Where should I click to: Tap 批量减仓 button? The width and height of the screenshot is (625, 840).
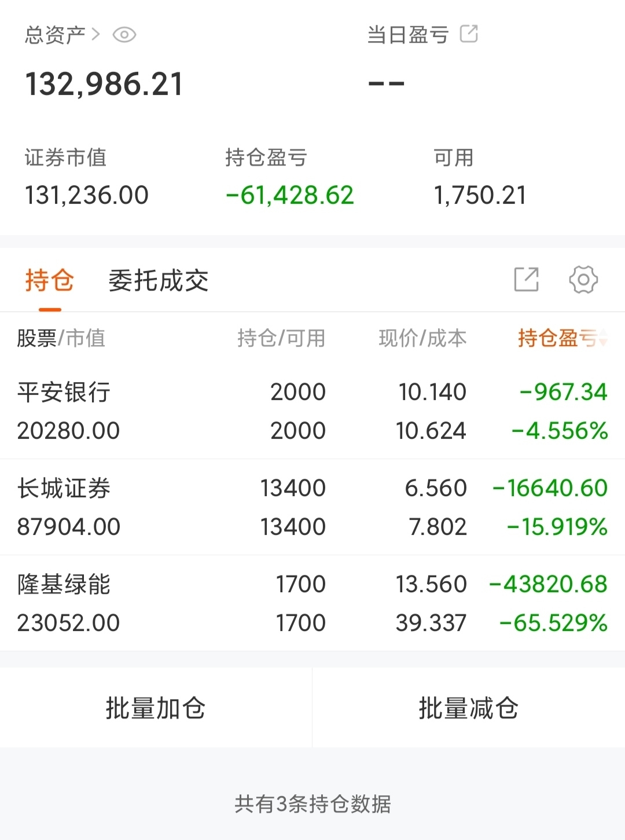[x=469, y=708]
